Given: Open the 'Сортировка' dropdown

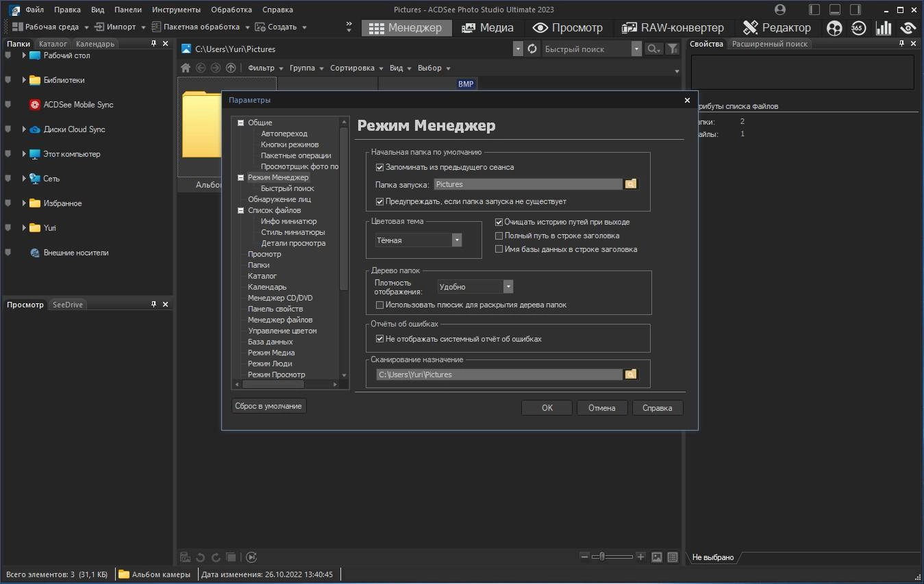Looking at the screenshot, I should 355,68.
